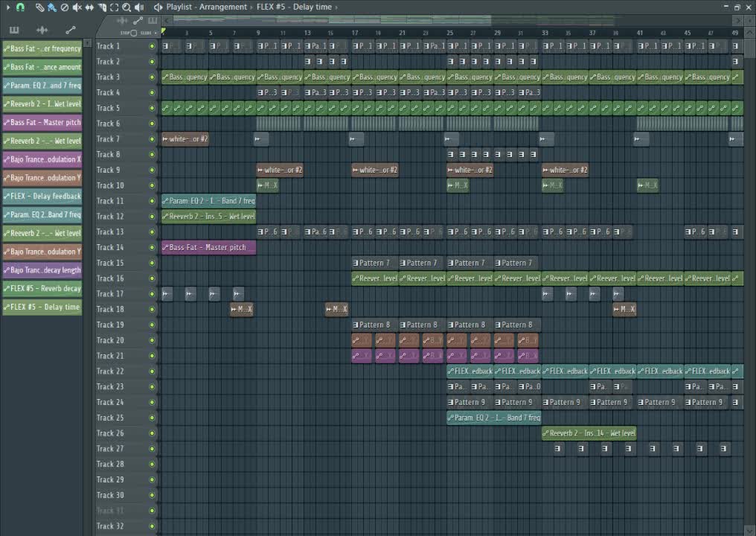Mute Track 1 with its green LED

pyautogui.click(x=152, y=46)
